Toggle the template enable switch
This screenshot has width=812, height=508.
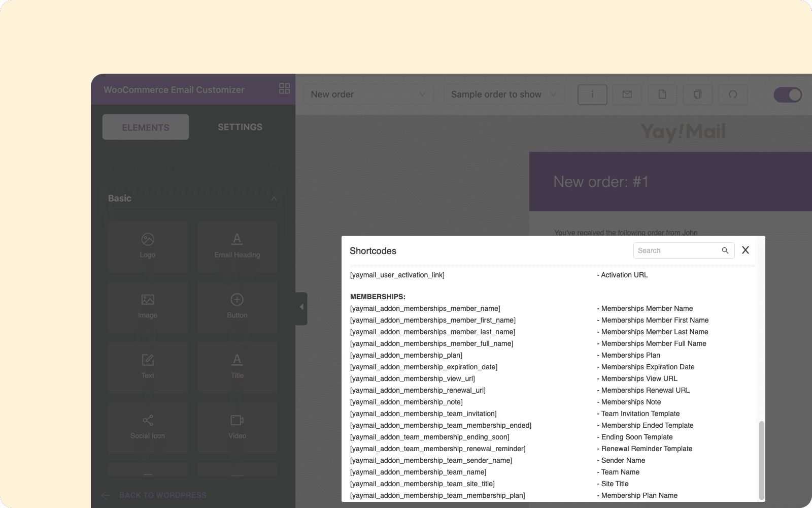coord(788,94)
